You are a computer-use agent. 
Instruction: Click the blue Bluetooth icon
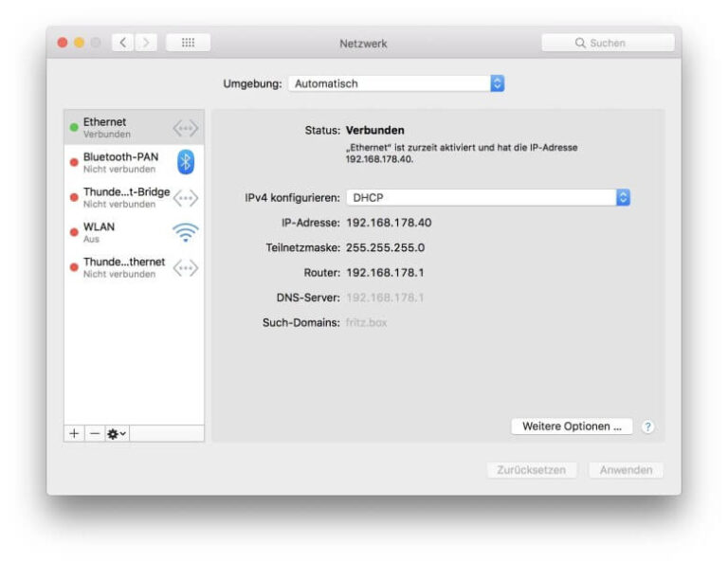click(x=185, y=162)
